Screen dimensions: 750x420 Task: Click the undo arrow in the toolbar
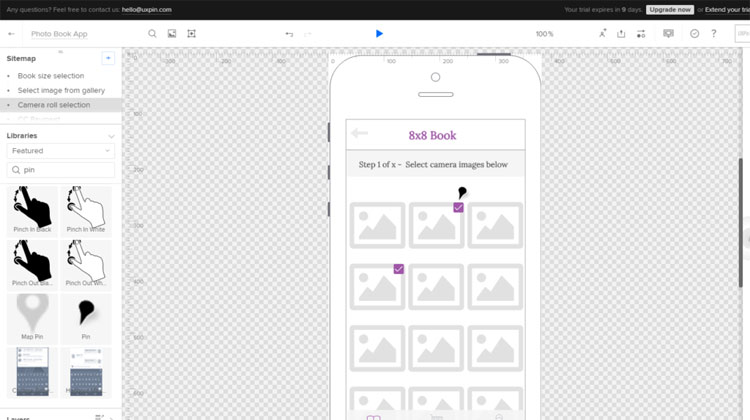pos(289,34)
